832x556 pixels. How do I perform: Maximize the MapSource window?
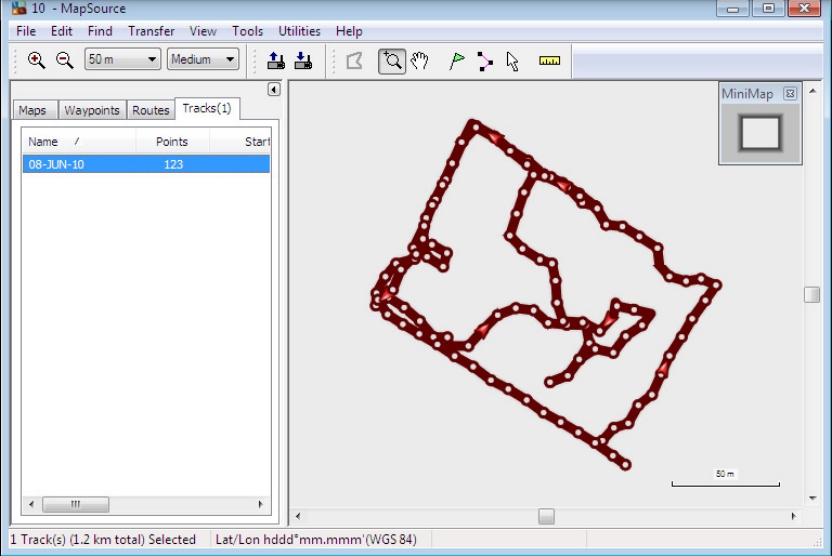coord(768,8)
